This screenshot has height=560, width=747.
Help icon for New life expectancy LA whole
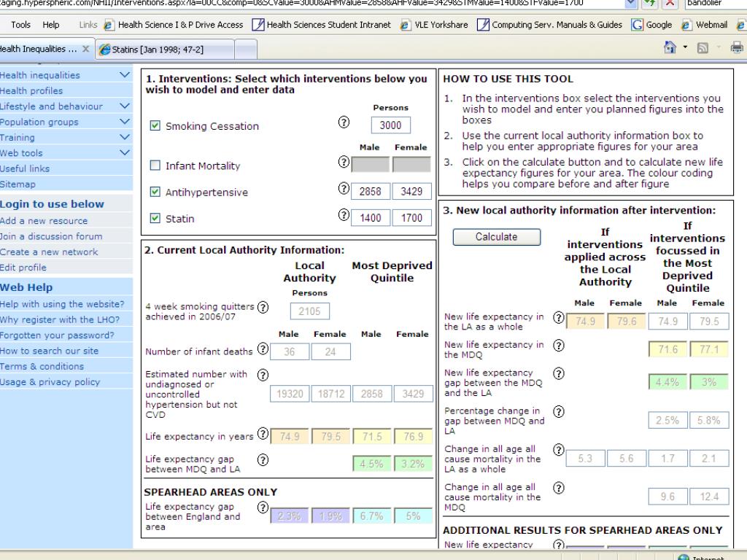pyautogui.click(x=559, y=318)
